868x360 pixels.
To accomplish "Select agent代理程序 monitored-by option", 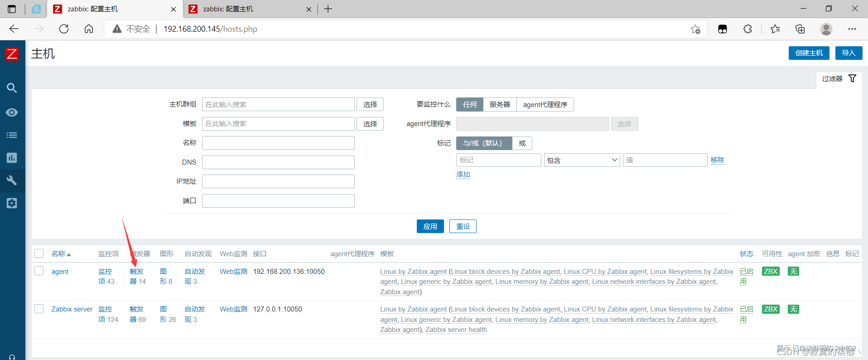I will [x=545, y=105].
